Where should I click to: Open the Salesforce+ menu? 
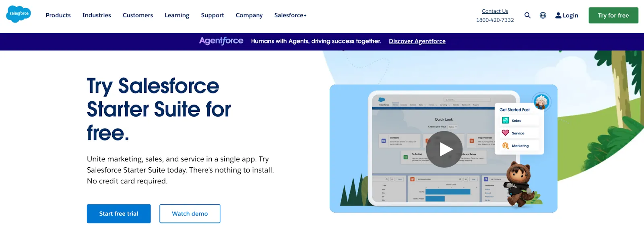(x=290, y=15)
